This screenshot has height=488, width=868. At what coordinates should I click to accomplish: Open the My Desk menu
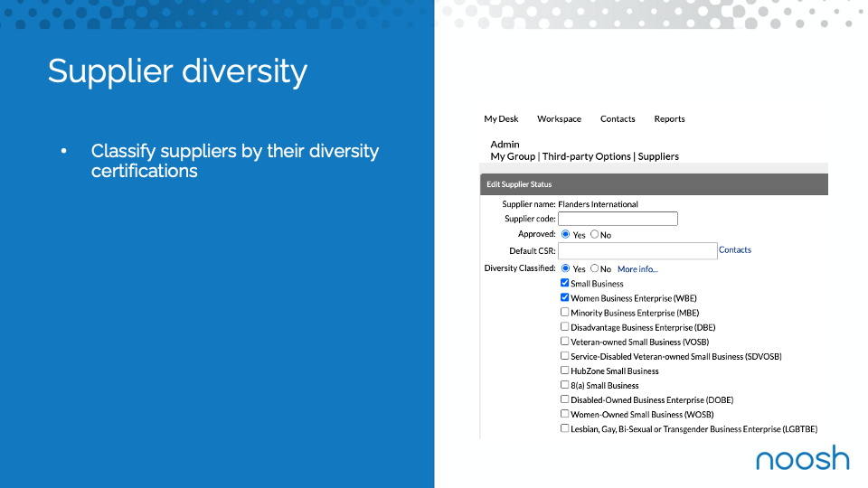pos(501,119)
